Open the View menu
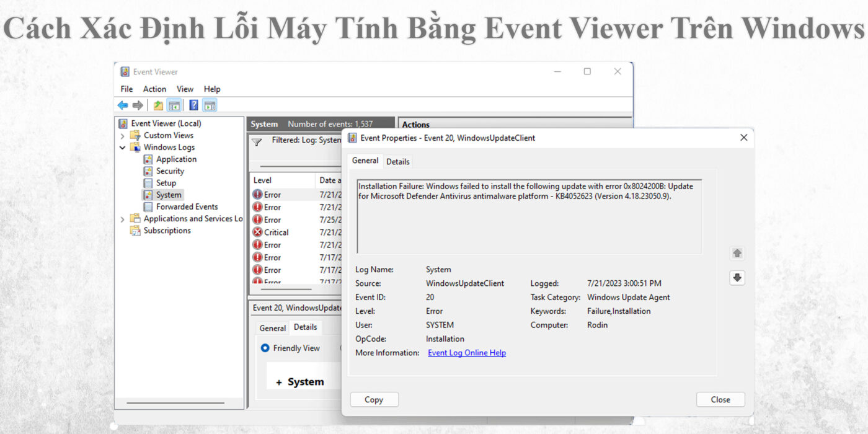Screen dimensions: 868x434 point(185,89)
